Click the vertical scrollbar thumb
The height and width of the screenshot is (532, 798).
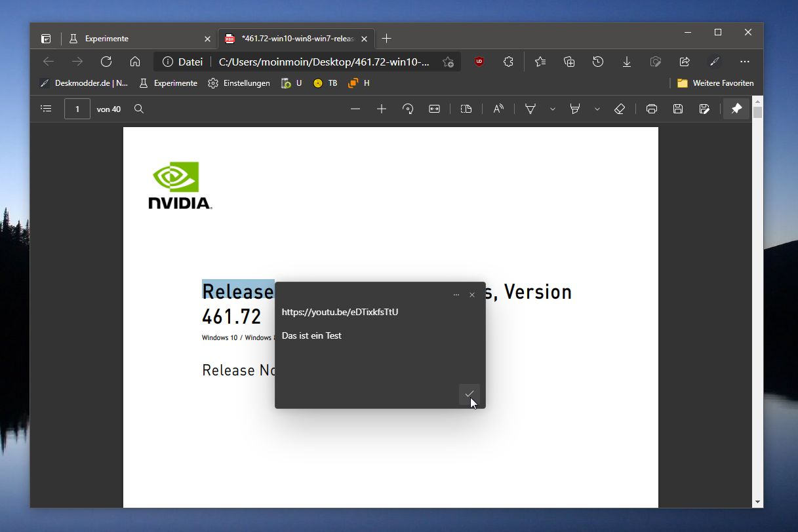click(x=758, y=112)
